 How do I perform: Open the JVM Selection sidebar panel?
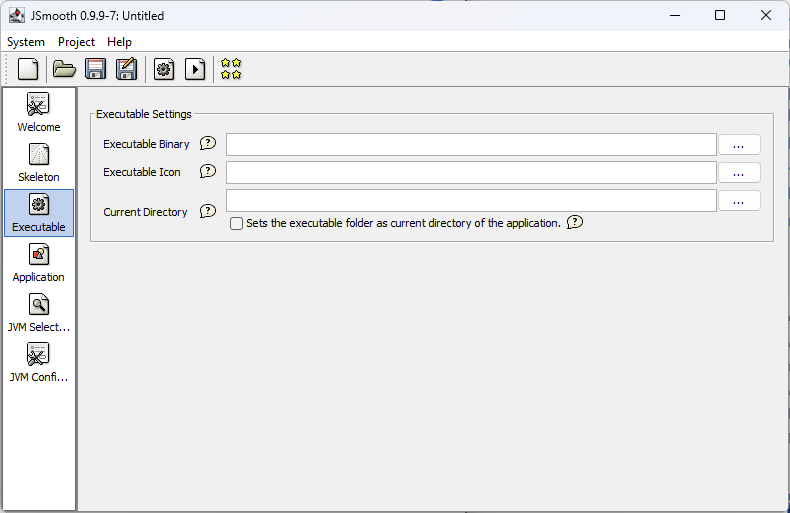point(39,312)
